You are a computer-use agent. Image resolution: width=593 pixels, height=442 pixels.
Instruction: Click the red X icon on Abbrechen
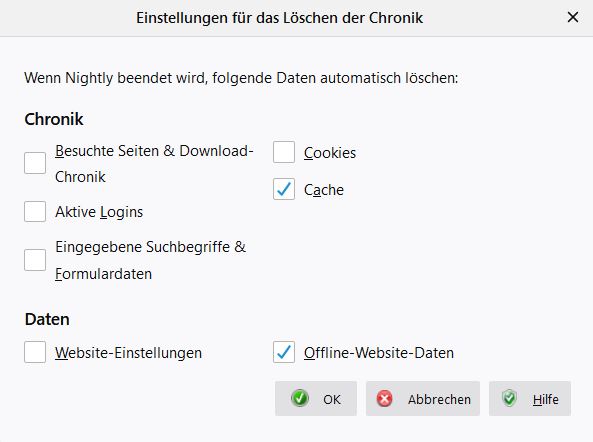coord(385,399)
